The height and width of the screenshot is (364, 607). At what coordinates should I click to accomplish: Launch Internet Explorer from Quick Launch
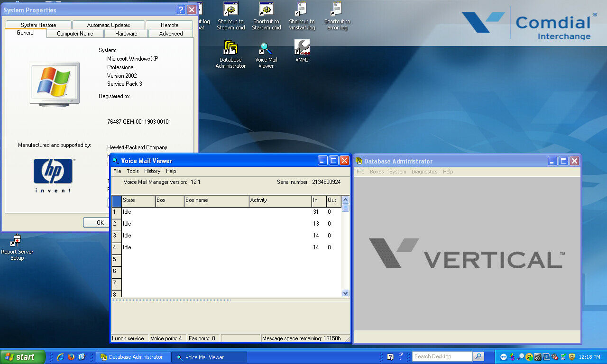[x=60, y=357]
